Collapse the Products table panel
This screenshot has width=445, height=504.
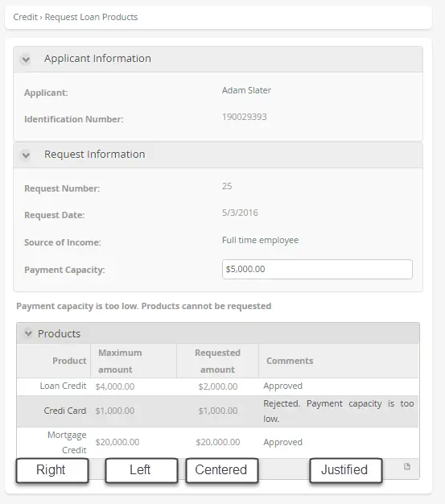[28, 333]
